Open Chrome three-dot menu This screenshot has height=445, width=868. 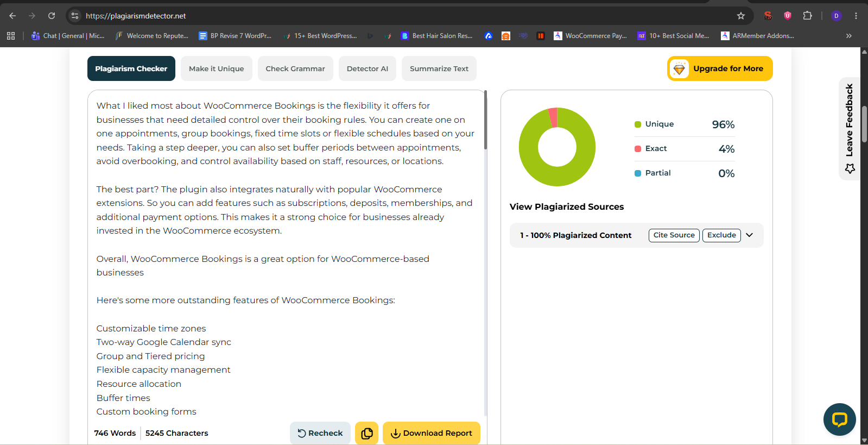tap(856, 16)
